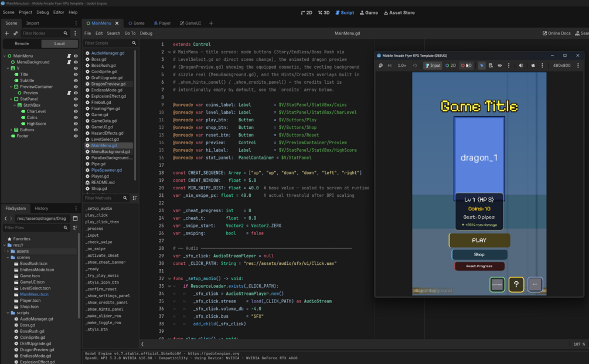The width and height of the screenshot is (589, 364).
Task: Click the instantiate child scene link icon
Action: coord(15,33)
